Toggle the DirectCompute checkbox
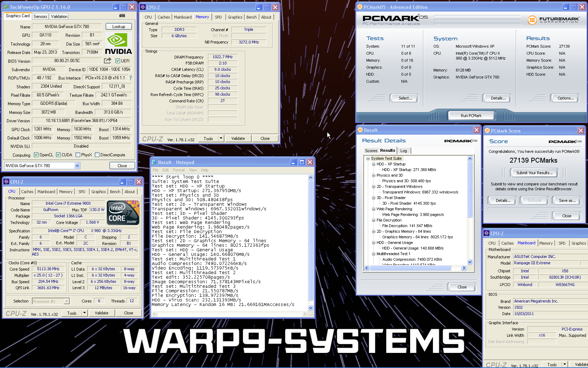 [x=97, y=155]
